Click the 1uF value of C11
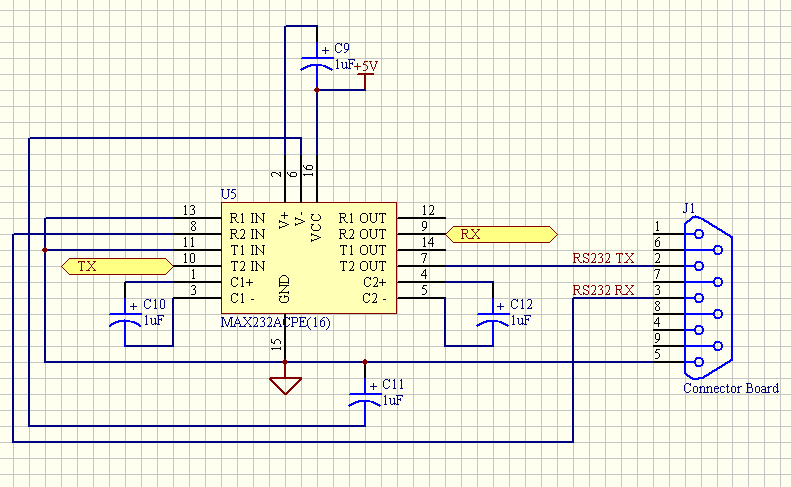Viewport: 791px width, 487px height. (x=392, y=400)
